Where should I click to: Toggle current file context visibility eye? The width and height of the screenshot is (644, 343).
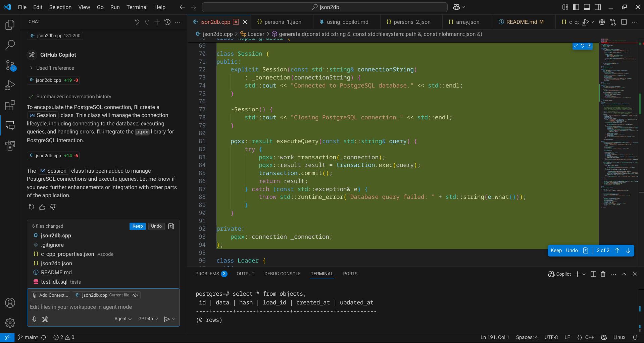coord(135,295)
